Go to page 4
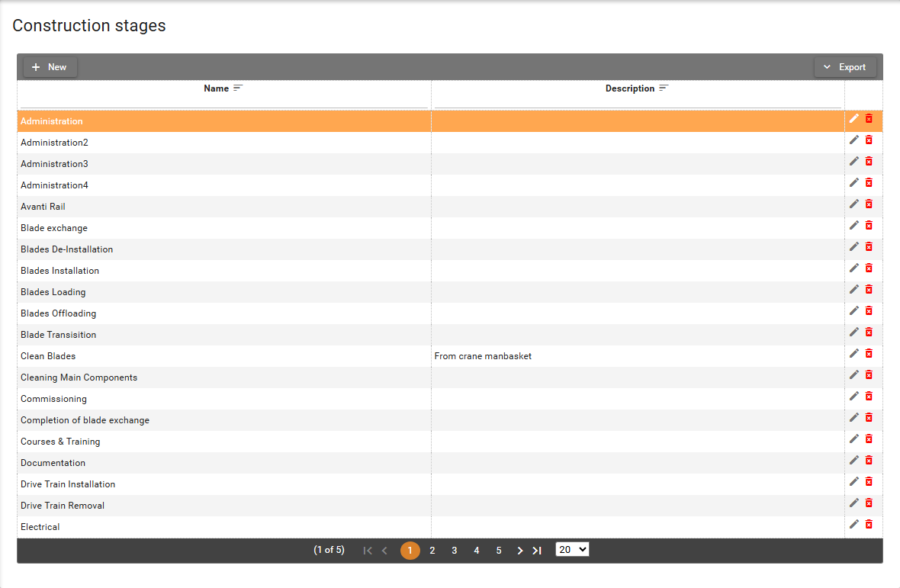900x588 pixels. [x=477, y=550]
